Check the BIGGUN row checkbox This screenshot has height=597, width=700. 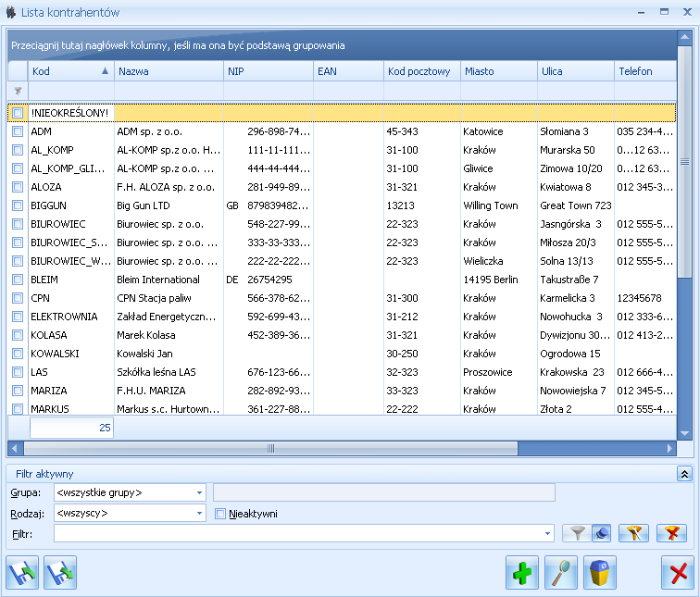click(x=18, y=205)
